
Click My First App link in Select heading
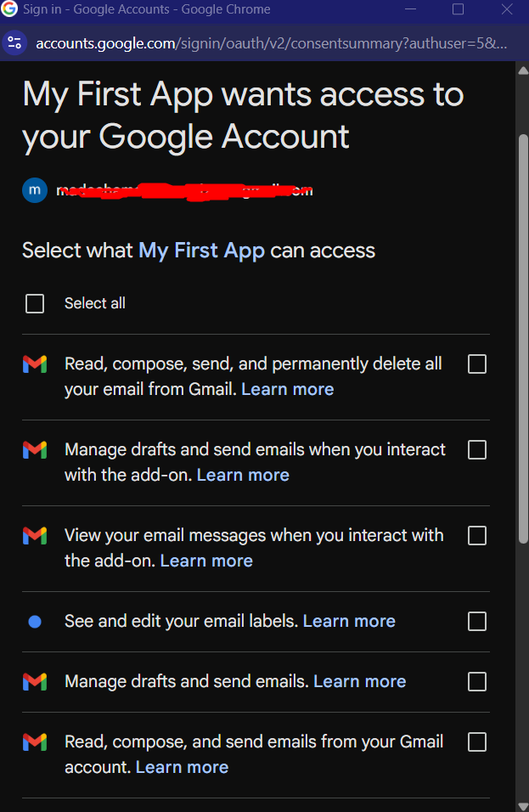[x=201, y=251]
